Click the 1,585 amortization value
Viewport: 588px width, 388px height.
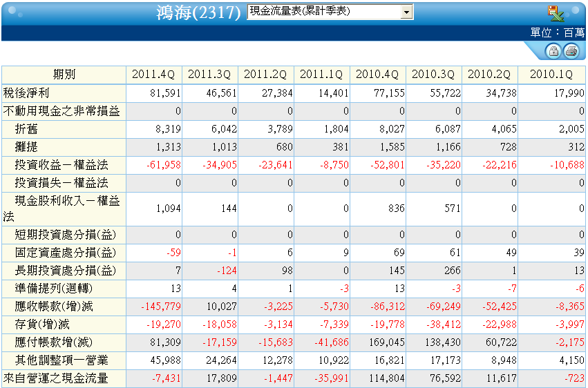coord(392,147)
